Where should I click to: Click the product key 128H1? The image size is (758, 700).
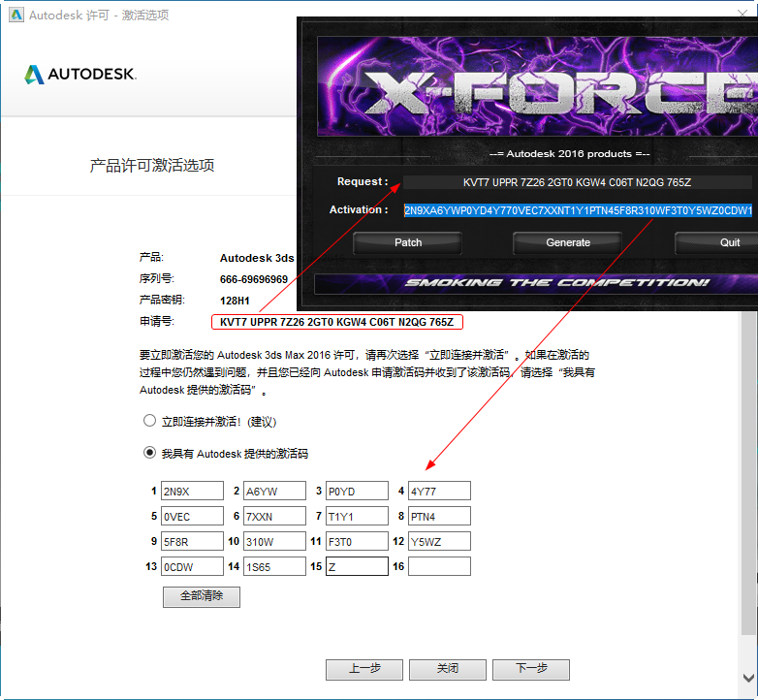pos(235,301)
